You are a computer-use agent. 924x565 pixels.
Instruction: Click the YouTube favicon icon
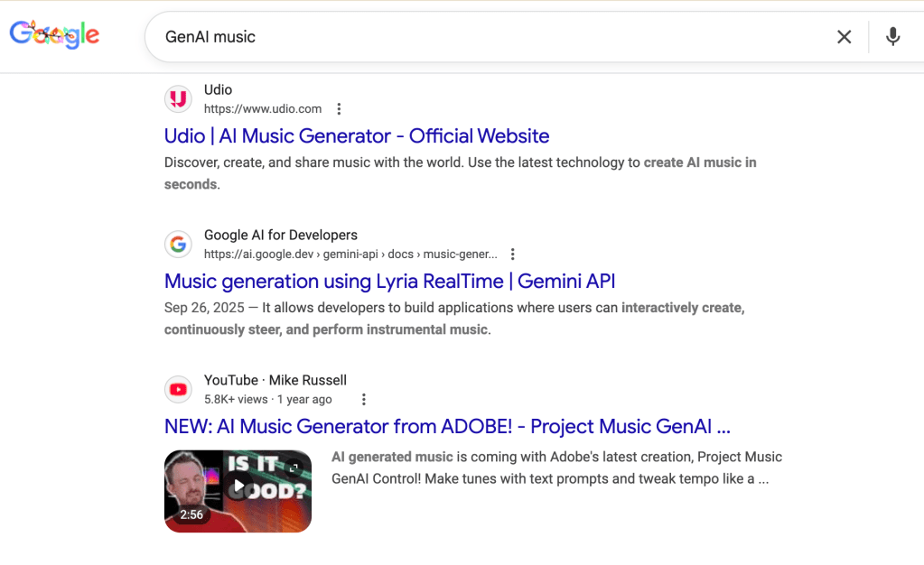(x=179, y=390)
